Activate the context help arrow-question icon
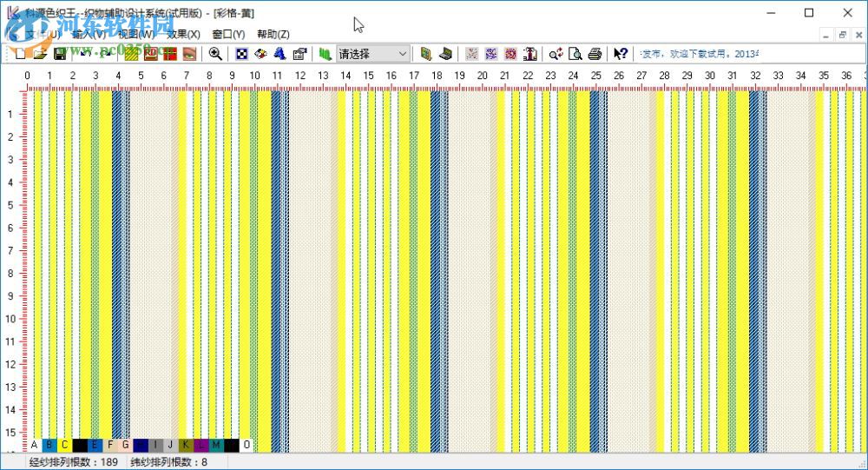The height and width of the screenshot is (470, 868). 621,54
